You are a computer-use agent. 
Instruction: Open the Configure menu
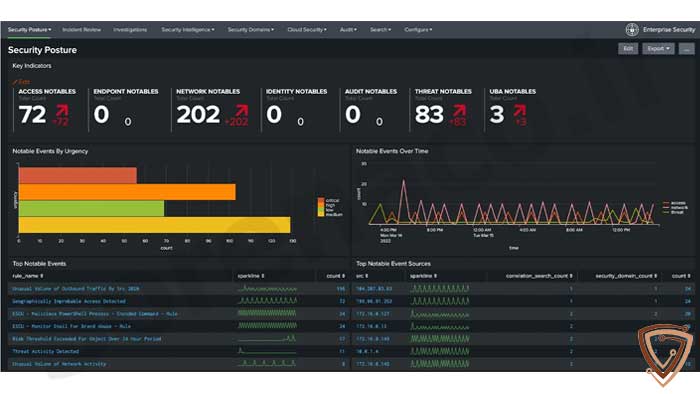point(418,29)
